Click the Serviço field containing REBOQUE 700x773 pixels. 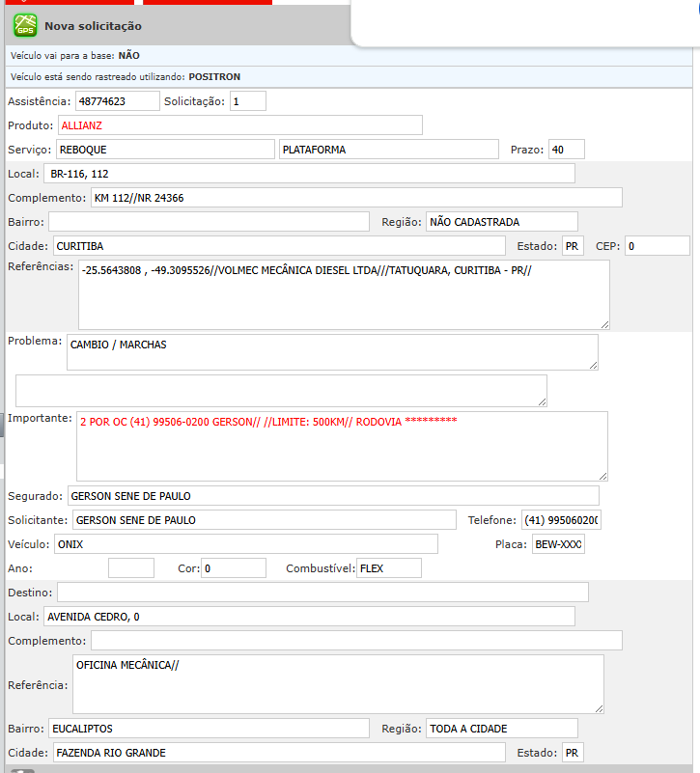click(x=165, y=150)
